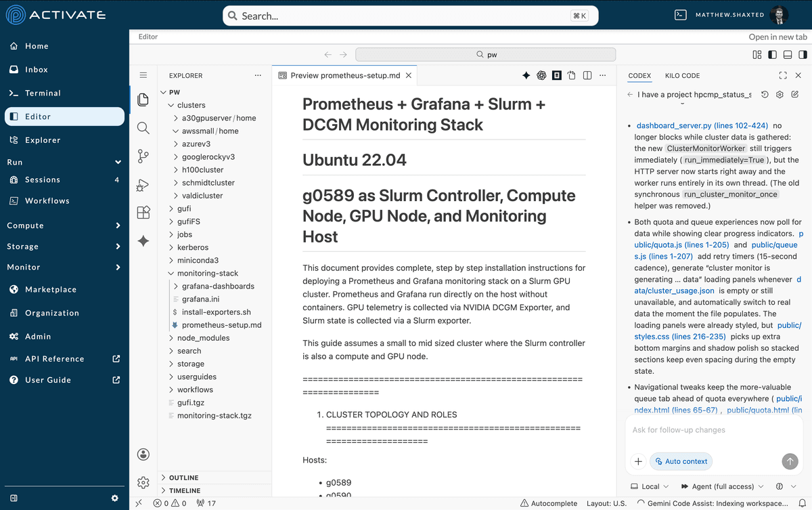
Task: Open install-exporters.sh in the explorer
Action: [216, 312]
